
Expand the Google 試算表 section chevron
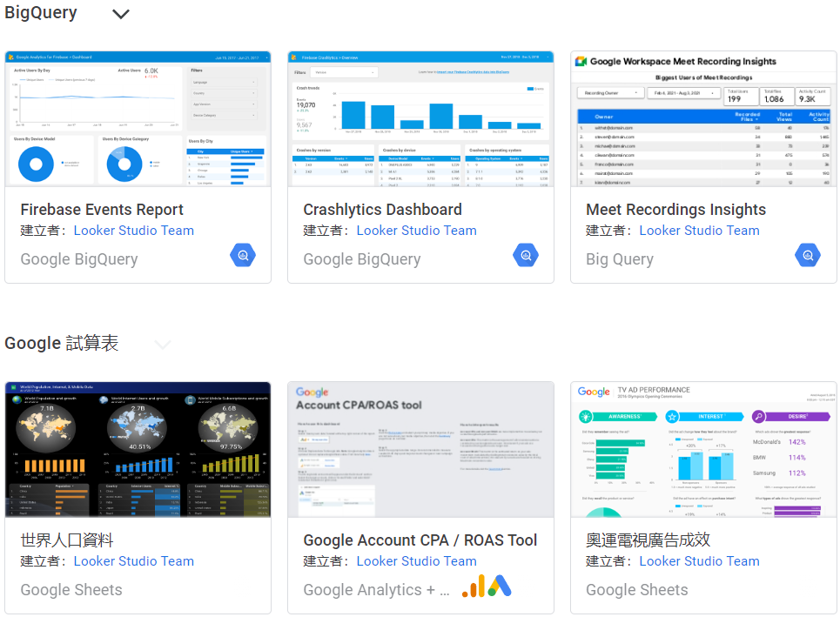162,344
